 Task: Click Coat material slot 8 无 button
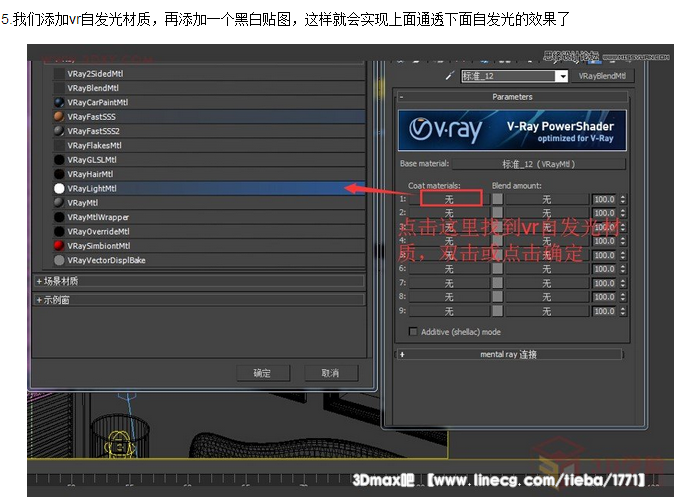point(450,297)
